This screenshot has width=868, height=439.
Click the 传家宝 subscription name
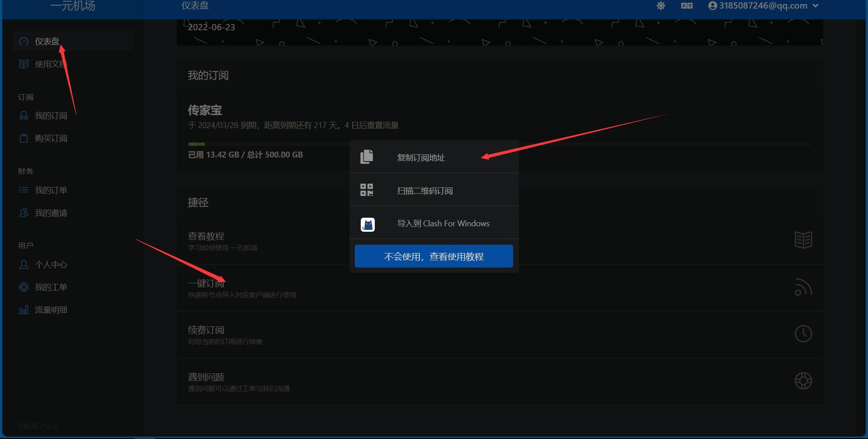205,110
